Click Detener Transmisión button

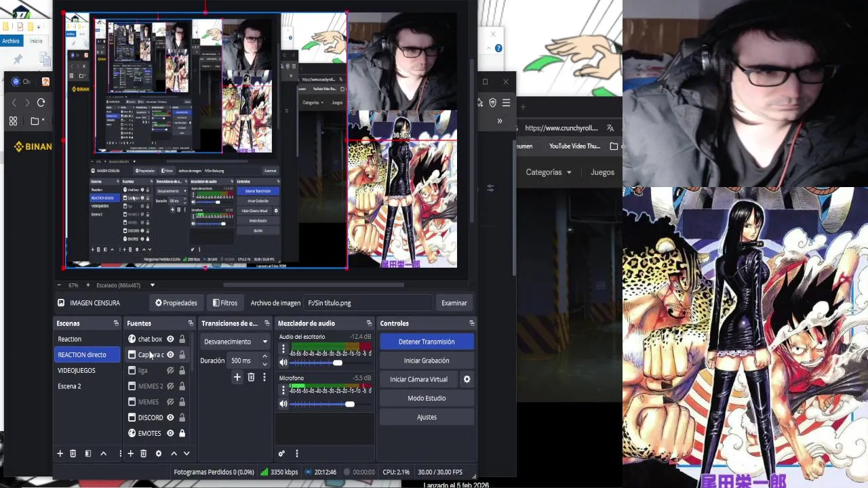427,342
